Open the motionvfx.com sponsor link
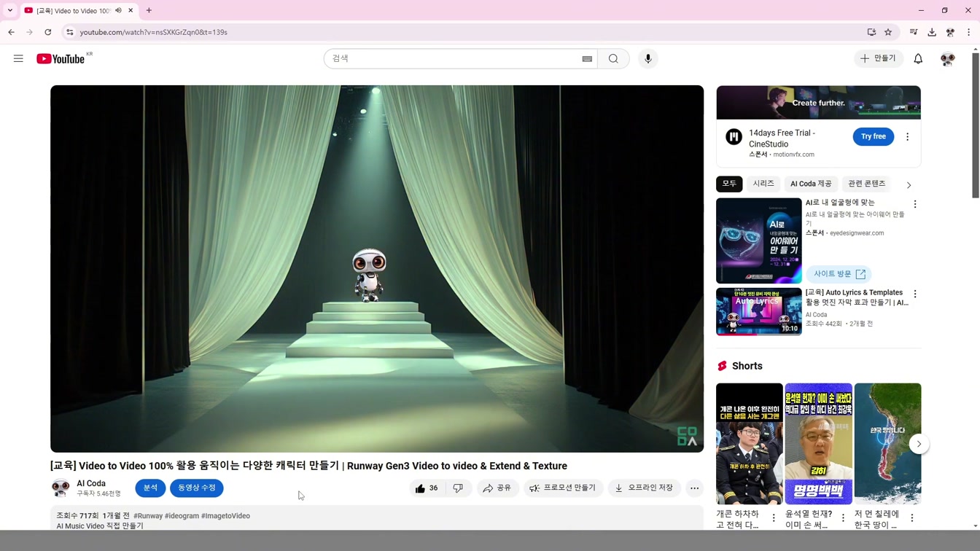This screenshot has width=980, height=551. (x=793, y=155)
